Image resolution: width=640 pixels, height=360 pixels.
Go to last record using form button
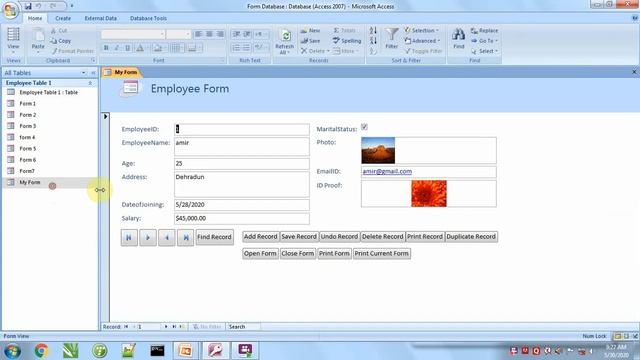[x=185, y=238]
